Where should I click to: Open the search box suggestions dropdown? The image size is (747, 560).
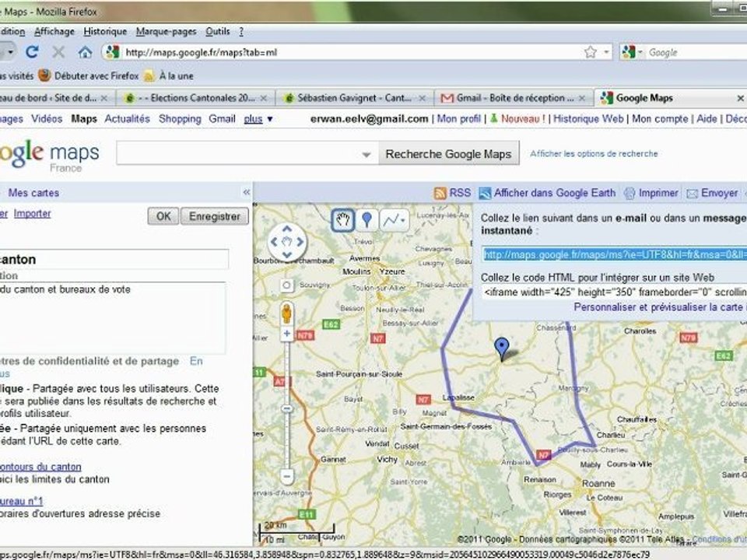366,155
